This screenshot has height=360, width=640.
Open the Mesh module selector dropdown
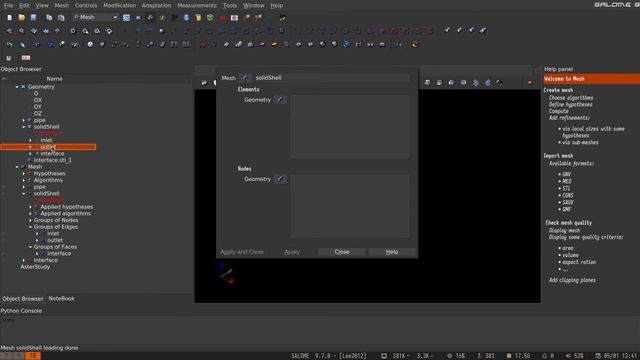[96, 17]
